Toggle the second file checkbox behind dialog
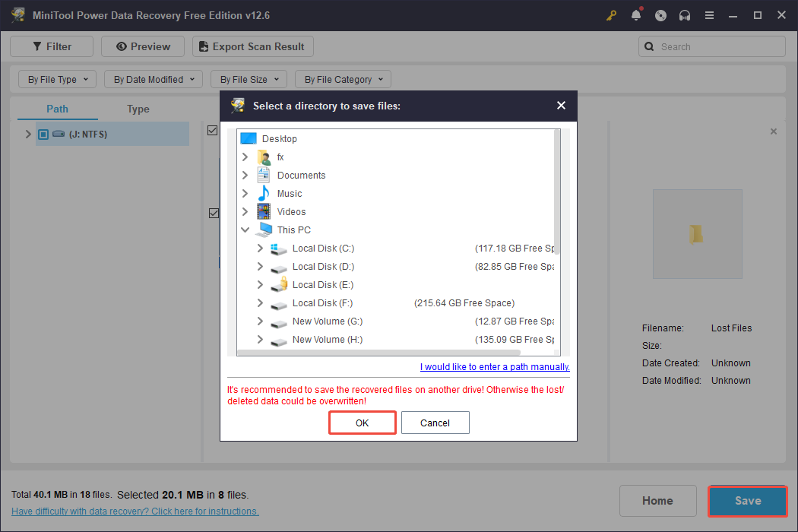The height and width of the screenshot is (532, 798). (213, 214)
